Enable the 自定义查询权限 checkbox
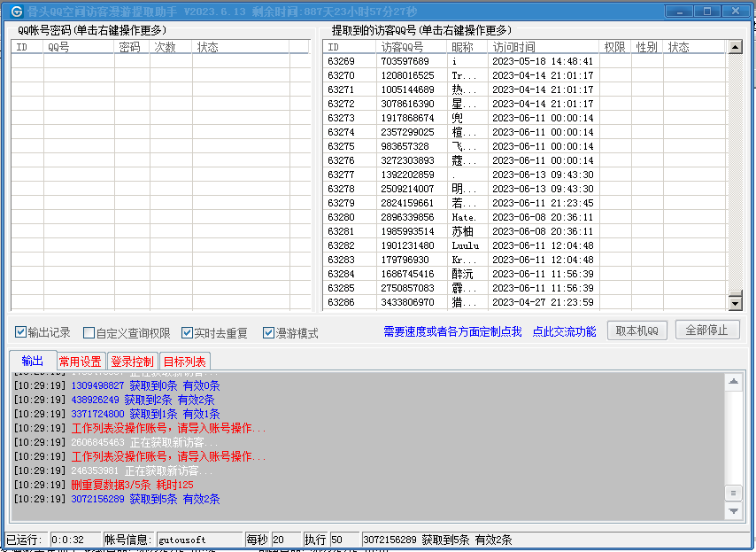 (89, 333)
